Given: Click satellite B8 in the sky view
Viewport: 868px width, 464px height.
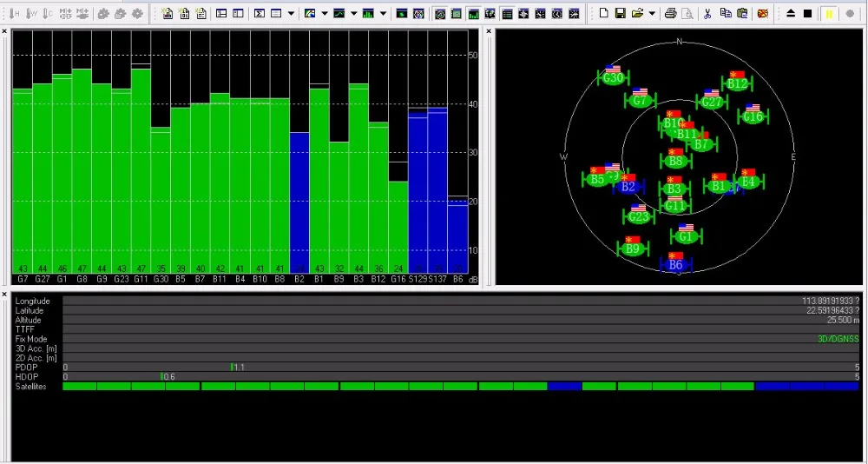Looking at the screenshot, I should click(675, 161).
